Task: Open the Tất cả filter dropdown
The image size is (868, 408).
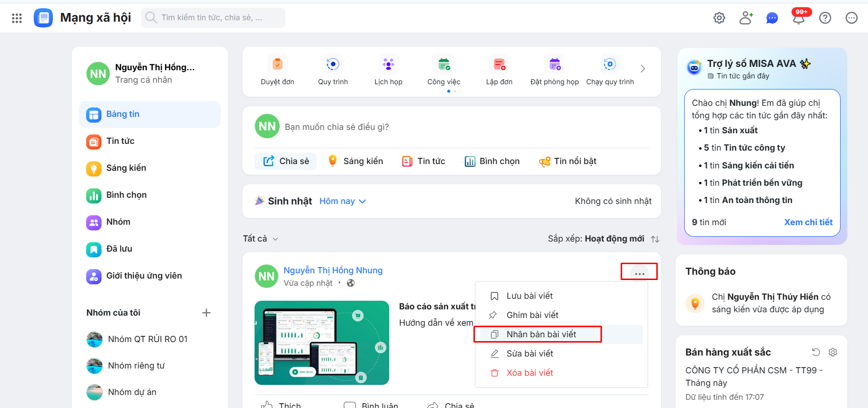Action: [x=260, y=239]
